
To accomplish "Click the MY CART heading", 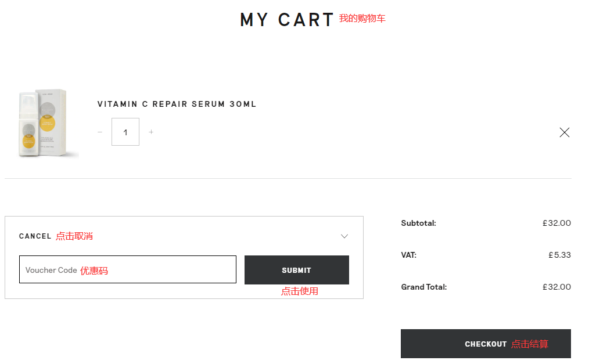I will (286, 20).
